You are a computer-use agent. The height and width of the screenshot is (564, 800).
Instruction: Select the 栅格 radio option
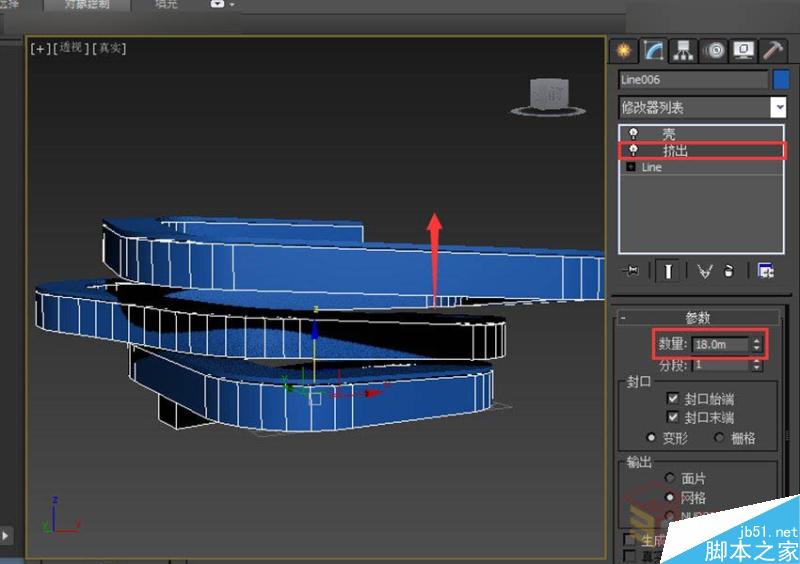[719, 438]
